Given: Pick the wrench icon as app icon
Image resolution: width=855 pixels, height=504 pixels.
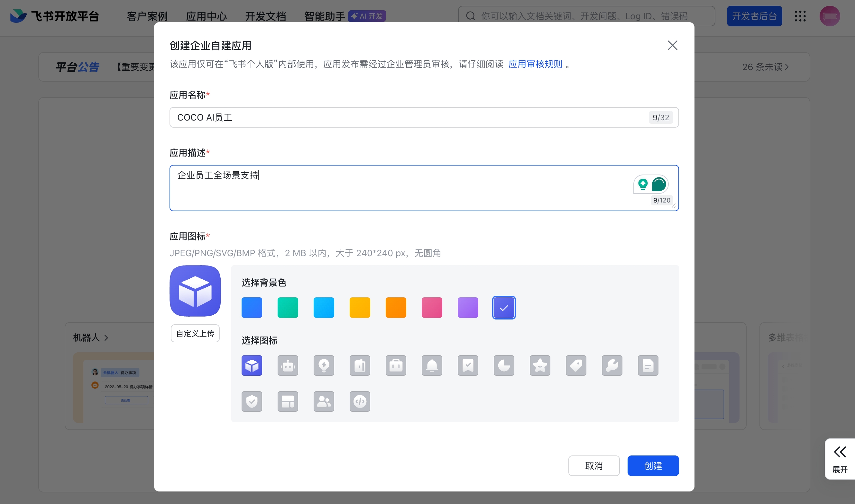Looking at the screenshot, I should pos(612,365).
